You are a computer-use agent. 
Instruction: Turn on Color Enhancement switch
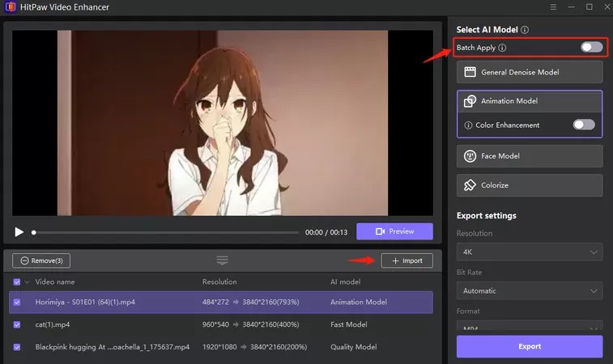click(x=584, y=125)
